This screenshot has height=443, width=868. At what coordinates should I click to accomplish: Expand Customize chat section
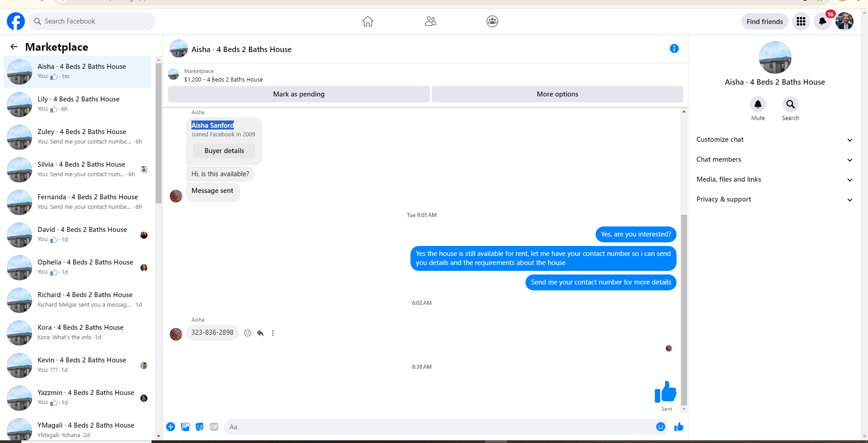[775, 140]
